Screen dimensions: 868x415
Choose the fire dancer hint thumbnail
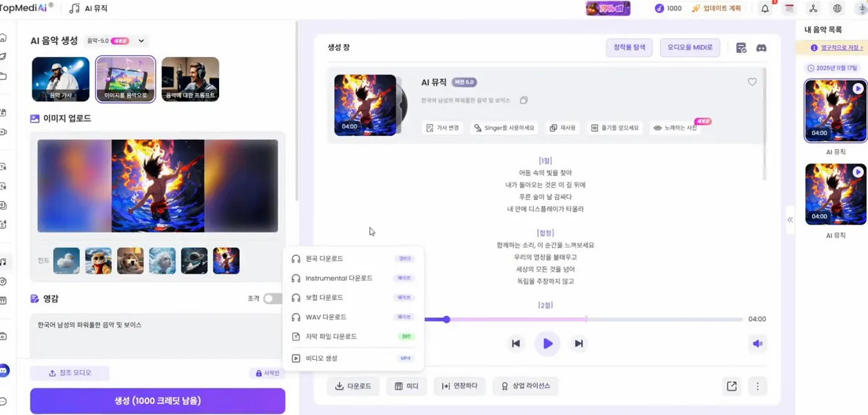point(227,261)
